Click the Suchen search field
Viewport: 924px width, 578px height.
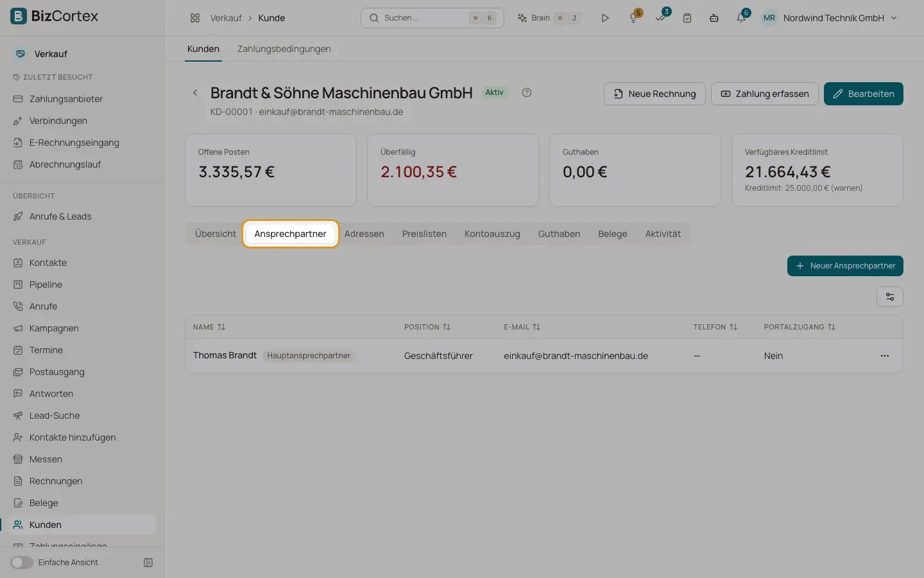point(432,18)
